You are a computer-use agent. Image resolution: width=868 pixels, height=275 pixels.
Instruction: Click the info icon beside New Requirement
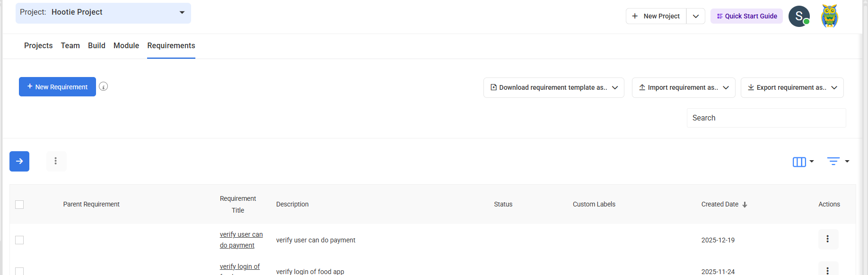104,86
